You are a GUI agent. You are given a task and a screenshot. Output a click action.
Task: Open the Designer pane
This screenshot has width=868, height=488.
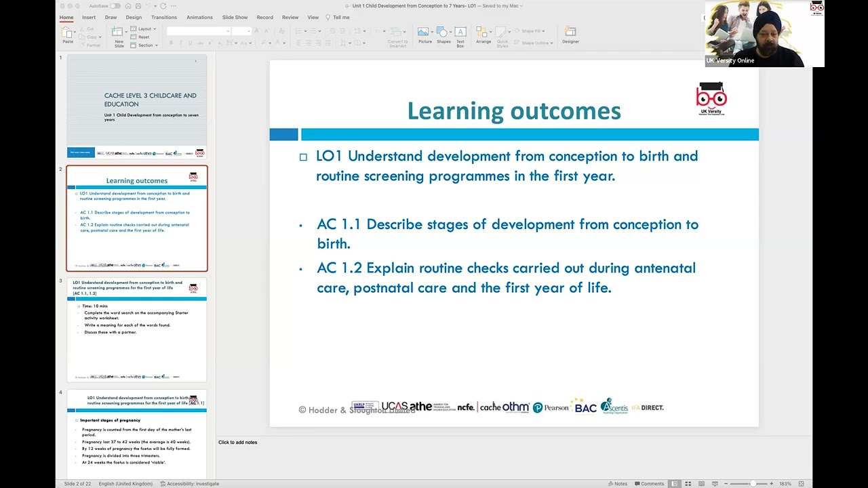click(570, 35)
